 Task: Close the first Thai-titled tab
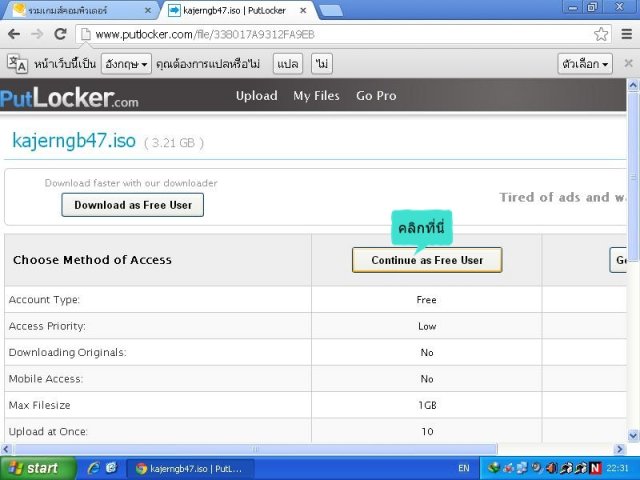pyautogui.click(x=148, y=11)
